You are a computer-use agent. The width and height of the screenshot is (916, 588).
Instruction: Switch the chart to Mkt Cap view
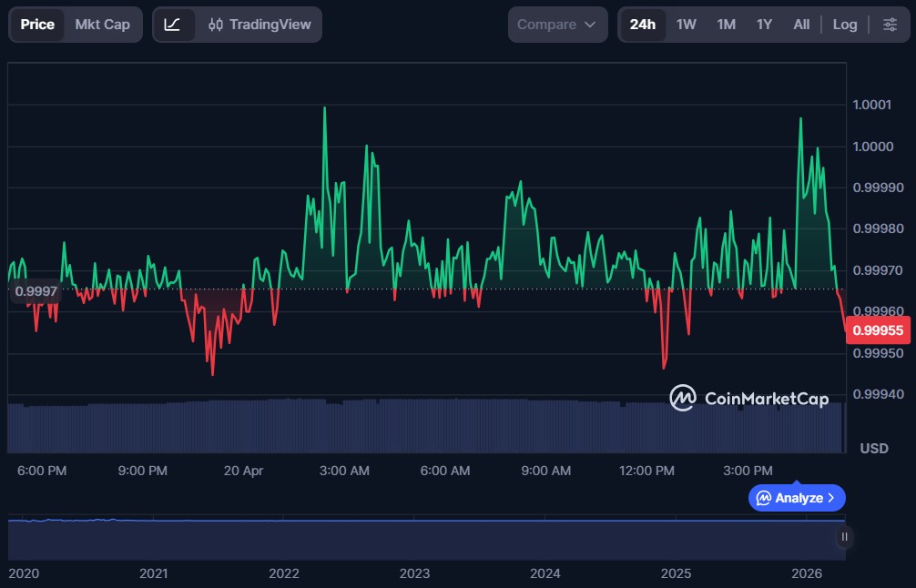point(102,25)
